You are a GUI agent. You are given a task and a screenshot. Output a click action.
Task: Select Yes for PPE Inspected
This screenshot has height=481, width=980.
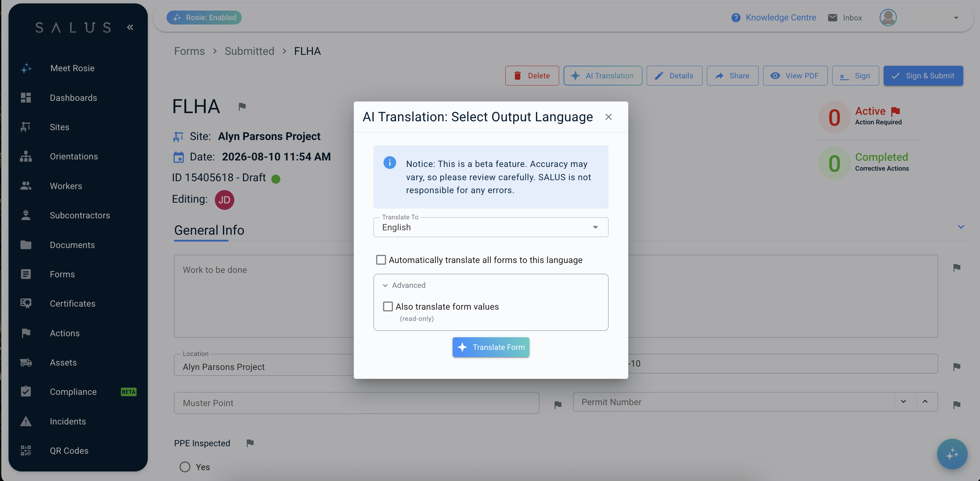pos(185,467)
